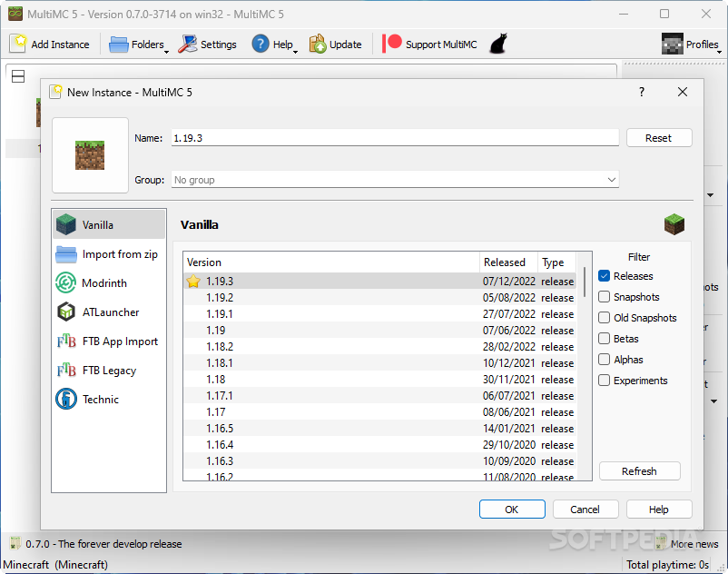Enable the Betas filter
The width and height of the screenshot is (728, 574).
tap(604, 339)
